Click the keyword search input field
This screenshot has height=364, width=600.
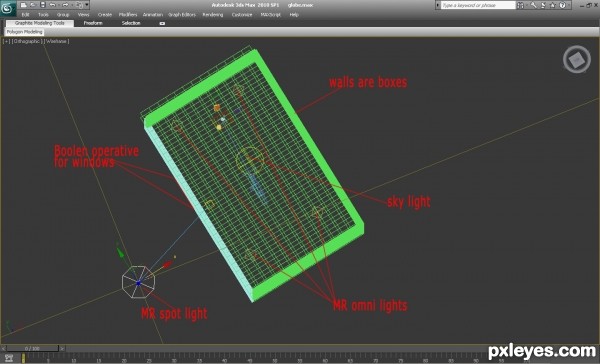click(478, 5)
